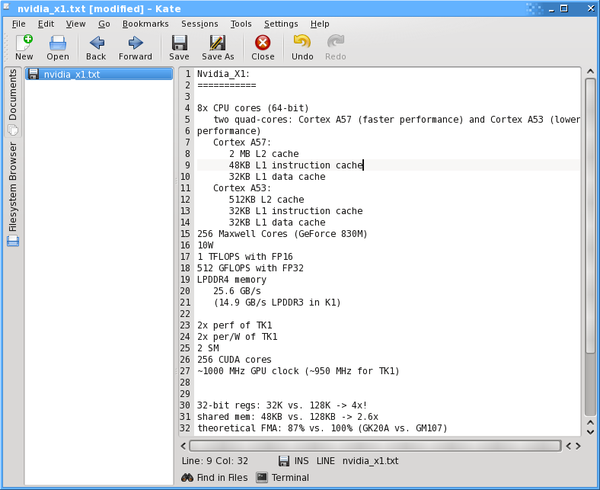Viewport: 600px width, 490px height.
Task: Go Back with the blue left arrow
Action: click(96, 47)
